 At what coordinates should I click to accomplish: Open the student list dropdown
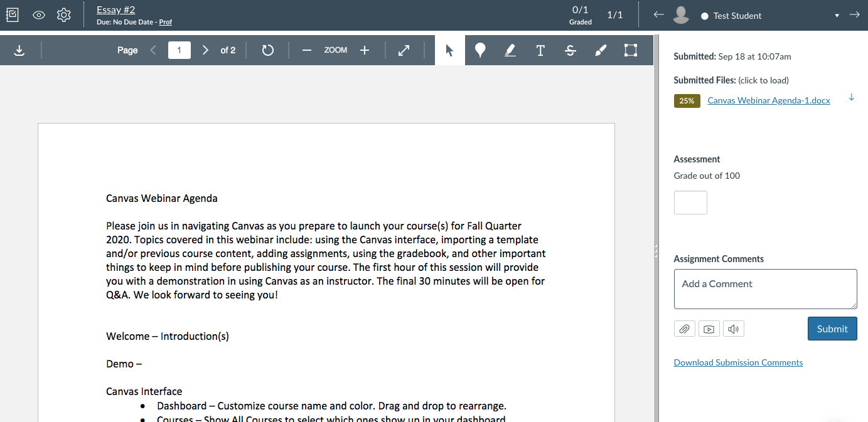coord(837,14)
